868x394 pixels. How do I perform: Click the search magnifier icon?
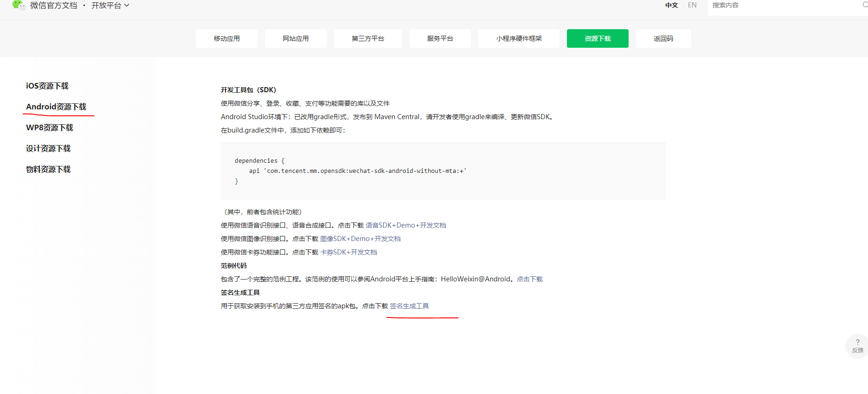865,5
